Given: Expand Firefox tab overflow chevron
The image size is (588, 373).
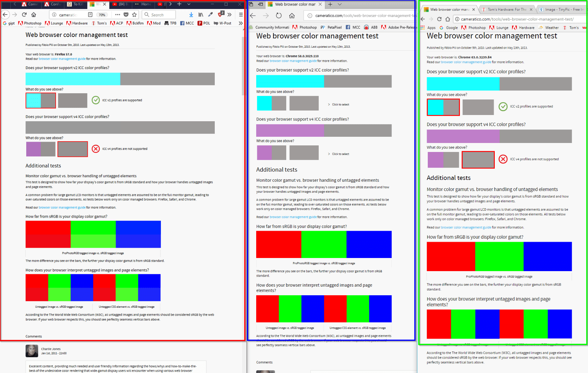Looking at the screenshot, I should tap(170, 4).
